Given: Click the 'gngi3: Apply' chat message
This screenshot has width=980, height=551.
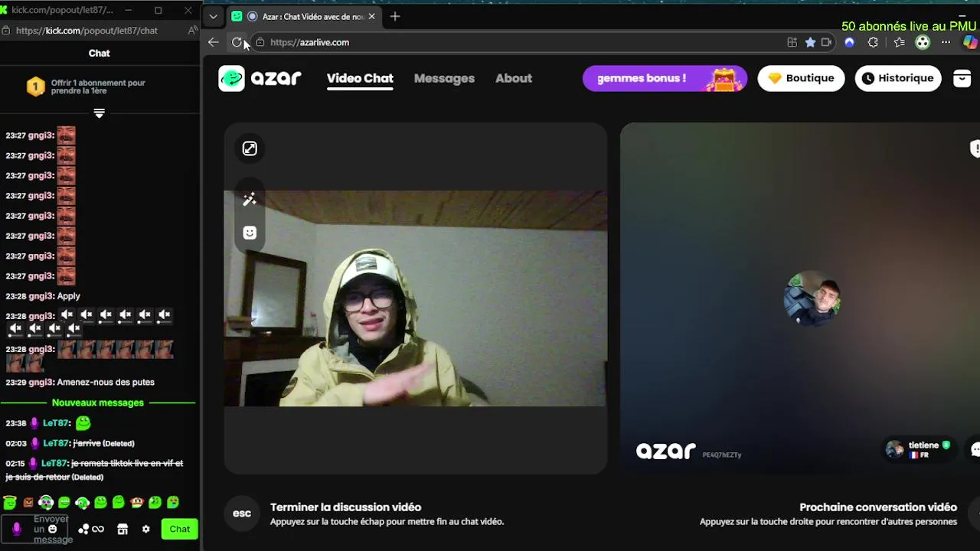Looking at the screenshot, I should 43,296.
